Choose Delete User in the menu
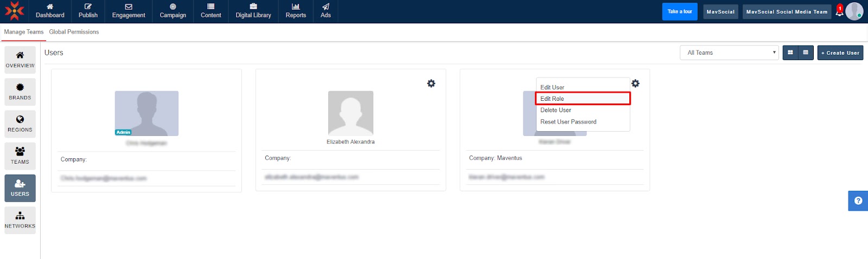868x259 pixels. (x=556, y=110)
